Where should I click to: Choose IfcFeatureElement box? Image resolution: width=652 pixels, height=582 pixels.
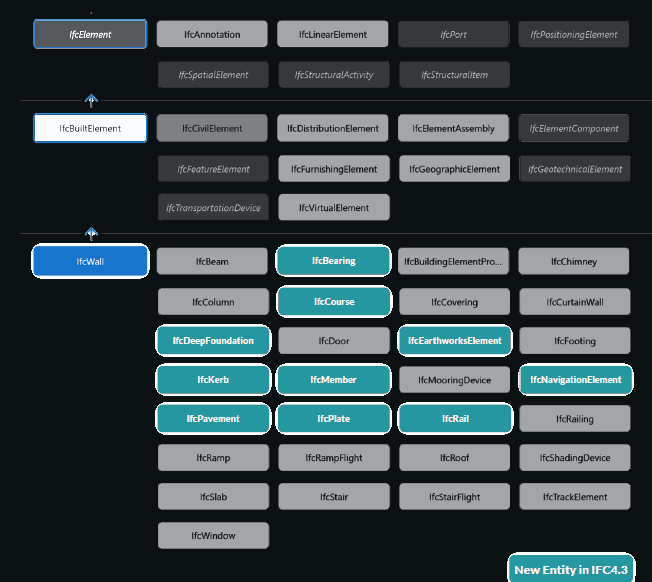213,169
